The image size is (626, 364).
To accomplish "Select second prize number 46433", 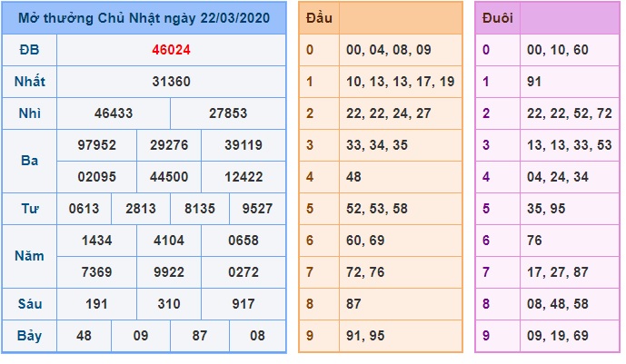I will click(x=114, y=113).
